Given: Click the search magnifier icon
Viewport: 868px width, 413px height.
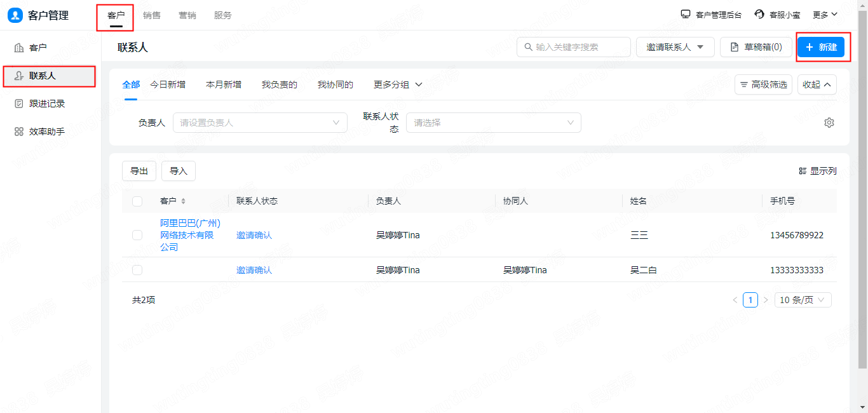Looking at the screenshot, I should point(529,47).
